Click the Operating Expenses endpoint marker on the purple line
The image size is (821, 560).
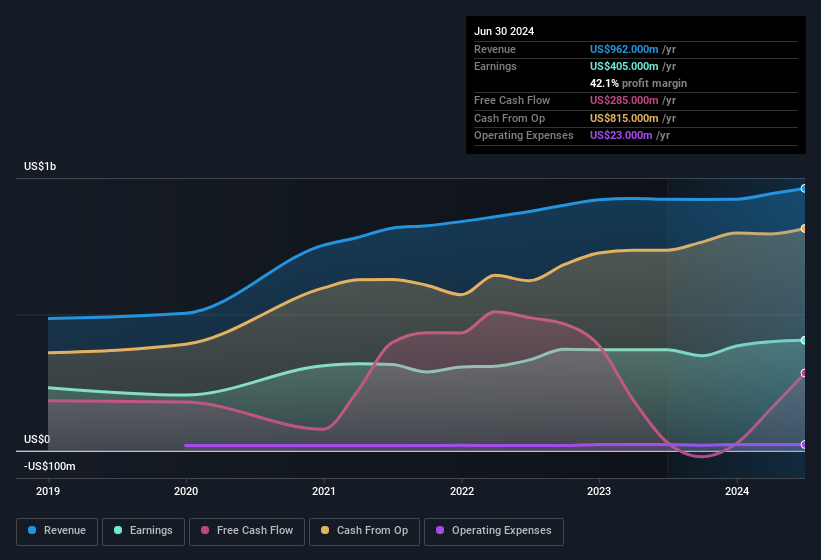[x=804, y=445]
